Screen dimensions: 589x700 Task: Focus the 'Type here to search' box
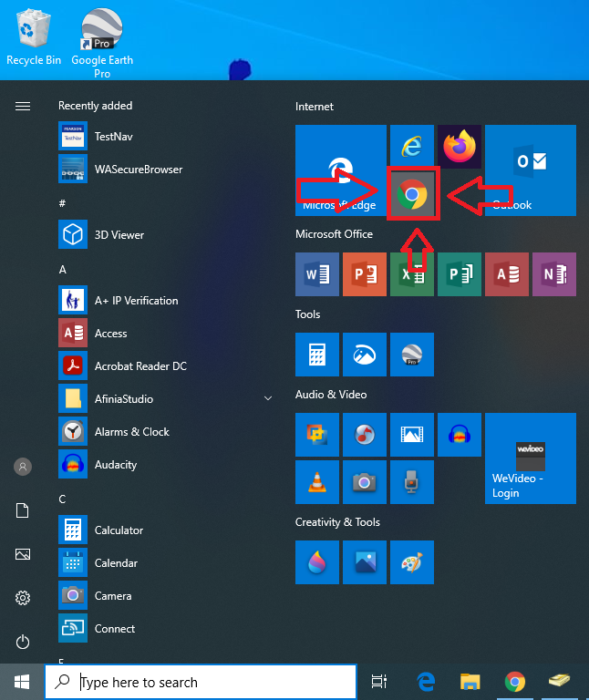point(201,682)
